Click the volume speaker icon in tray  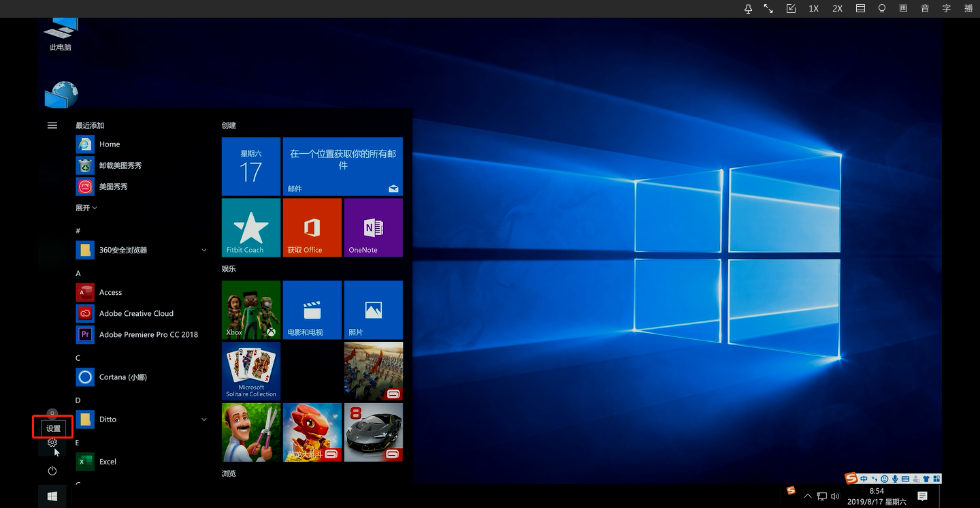pyautogui.click(x=835, y=496)
